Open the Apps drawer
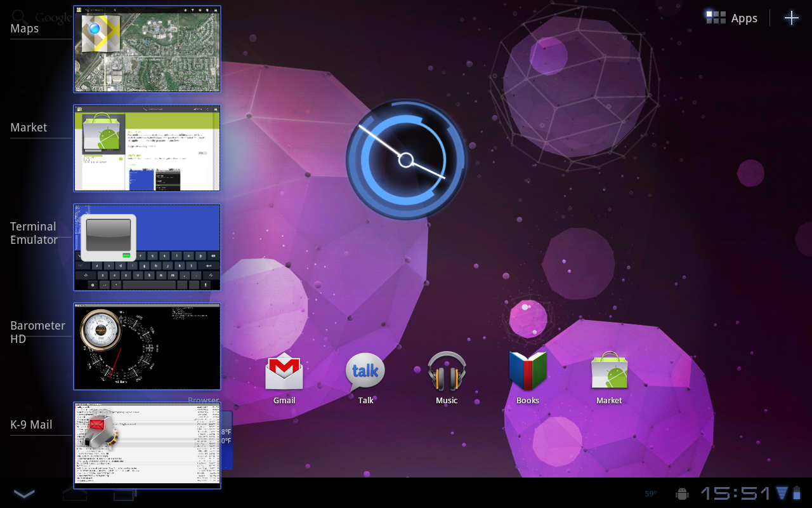 click(732, 18)
